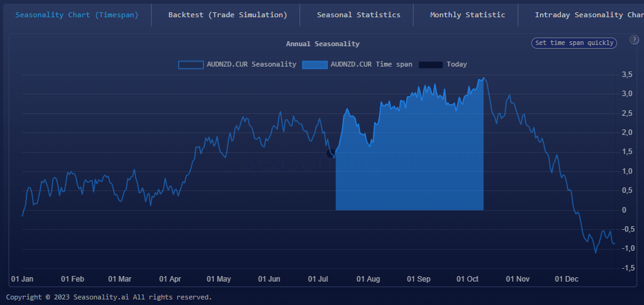Hide the Today legend entry
This screenshot has height=305, width=644.
(x=442, y=65)
